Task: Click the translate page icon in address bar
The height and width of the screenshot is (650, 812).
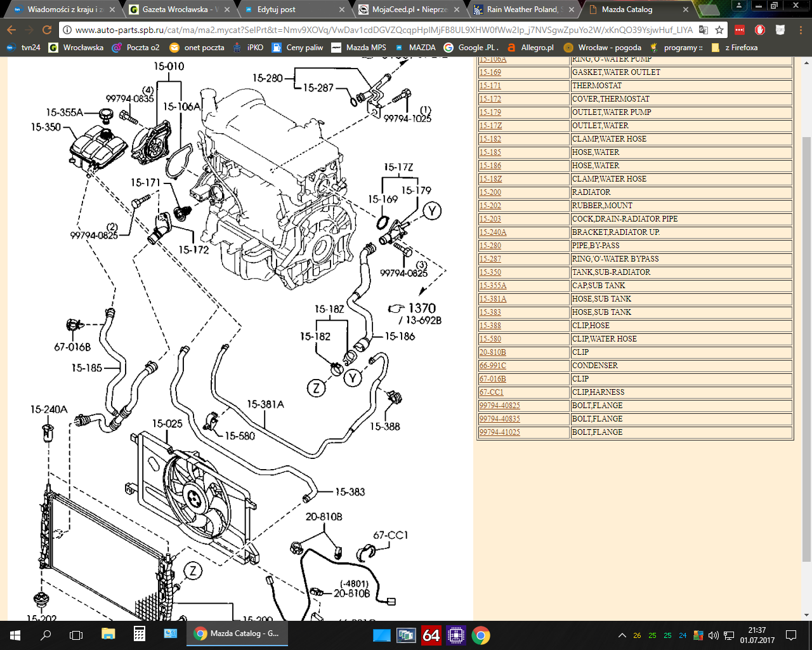Action: [703, 30]
